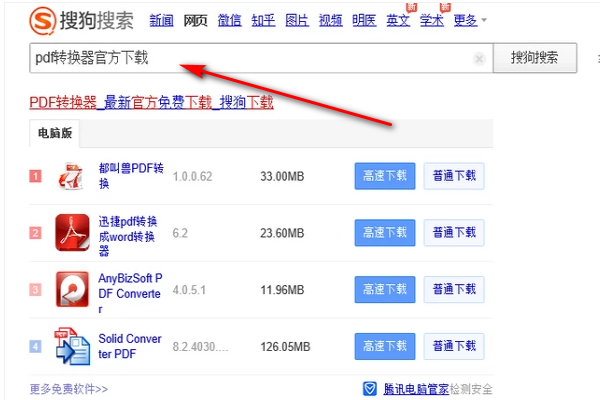Viewport: 600px width, 400px height.
Task: Click the file size 33.00MB
Action: click(282, 176)
